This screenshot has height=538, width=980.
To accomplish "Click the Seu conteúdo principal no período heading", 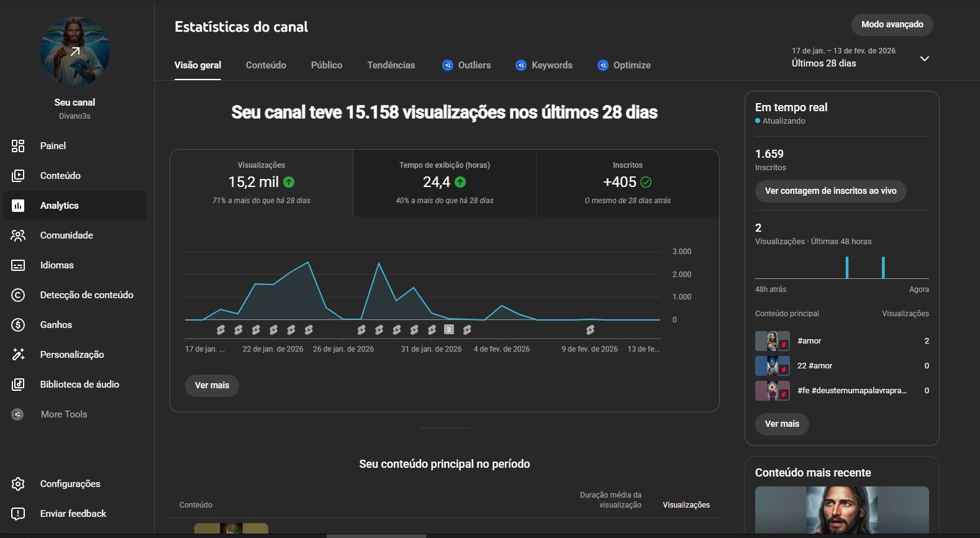I will point(445,464).
